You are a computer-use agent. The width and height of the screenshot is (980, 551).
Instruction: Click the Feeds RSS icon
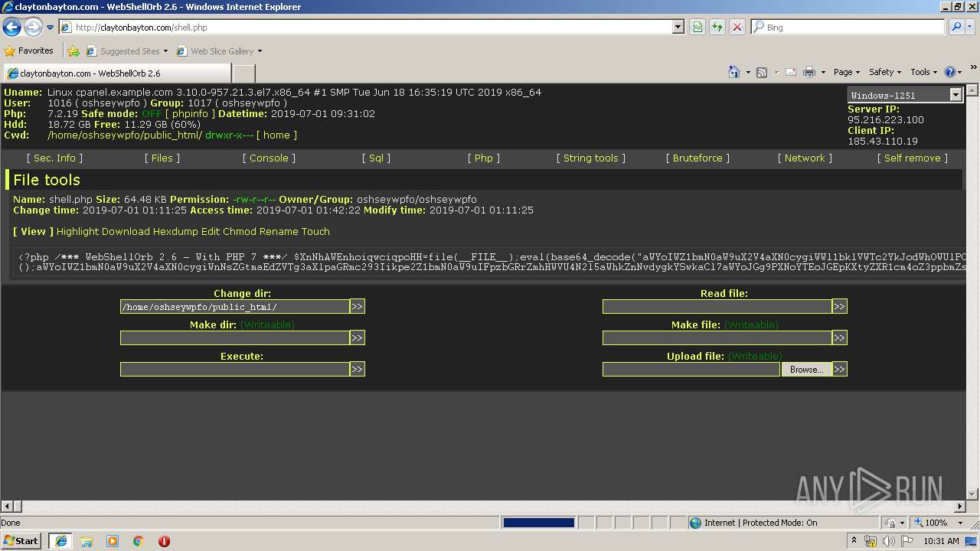[x=762, y=72]
